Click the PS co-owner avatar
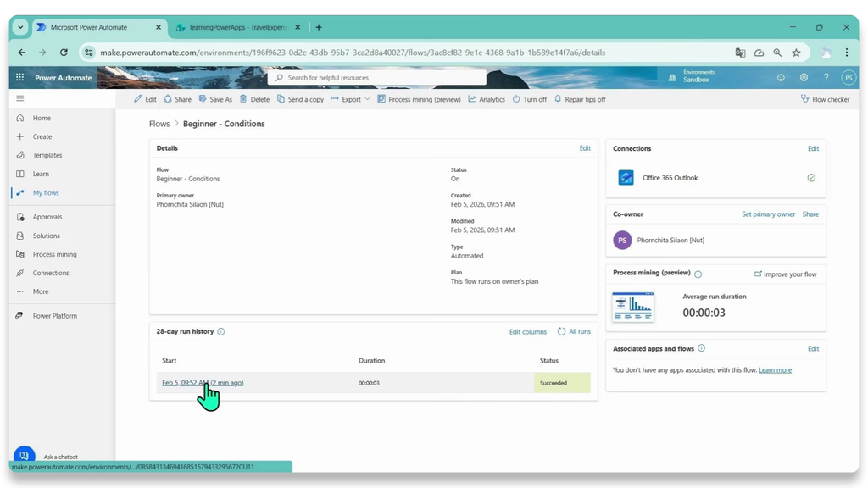The image size is (868, 488). tap(622, 240)
